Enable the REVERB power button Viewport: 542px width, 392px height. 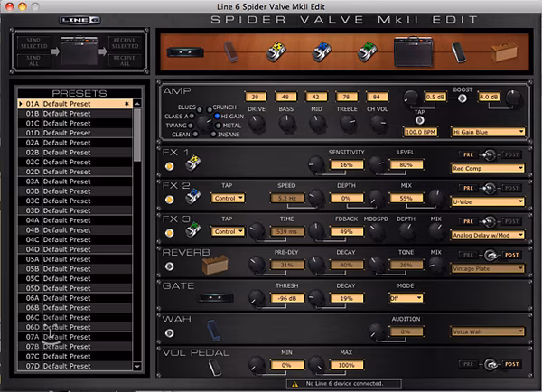(x=170, y=266)
